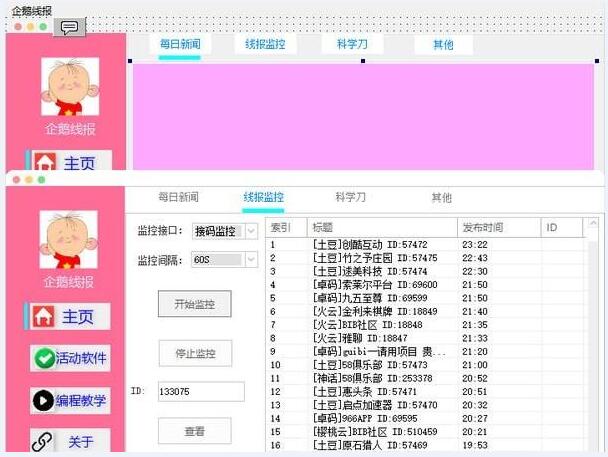This screenshot has width=608, height=457.
Task: Click the ID column header
Action: (x=562, y=228)
